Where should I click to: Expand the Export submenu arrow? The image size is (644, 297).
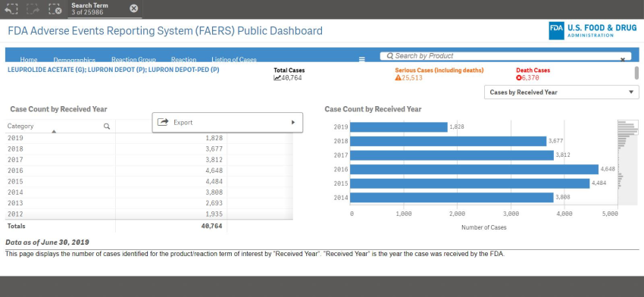[293, 123]
